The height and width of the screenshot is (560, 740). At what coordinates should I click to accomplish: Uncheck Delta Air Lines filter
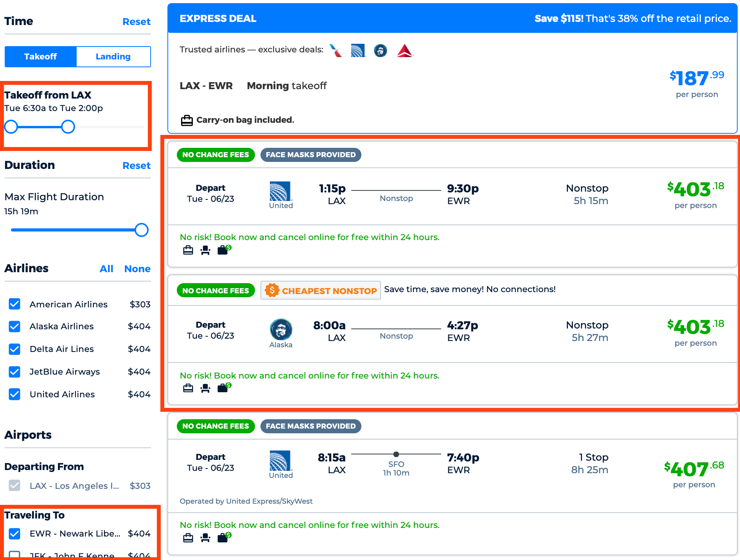click(x=14, y=349)
